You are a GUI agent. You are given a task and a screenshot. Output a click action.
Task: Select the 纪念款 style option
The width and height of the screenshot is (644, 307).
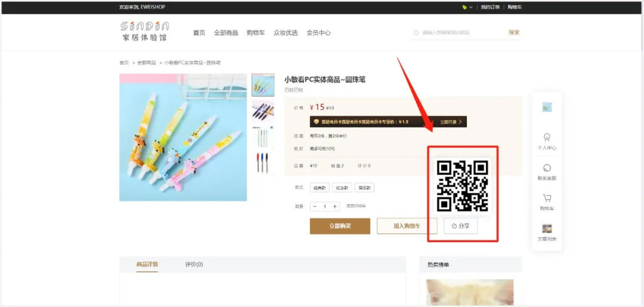point(342,188)
